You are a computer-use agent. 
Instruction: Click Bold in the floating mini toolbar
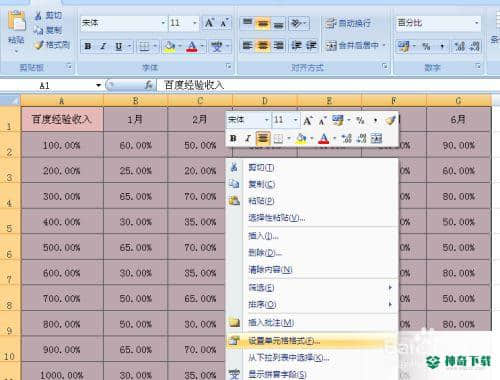(233, 138)
